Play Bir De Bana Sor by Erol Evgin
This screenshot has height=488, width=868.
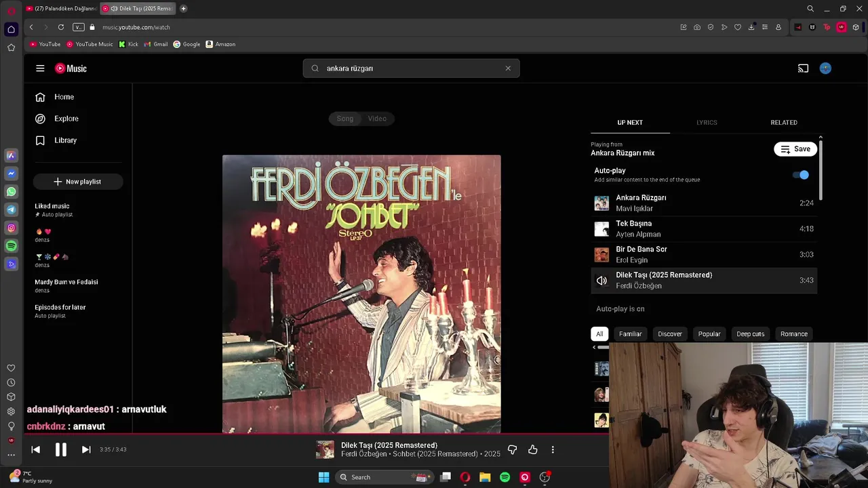coord(704,255)
